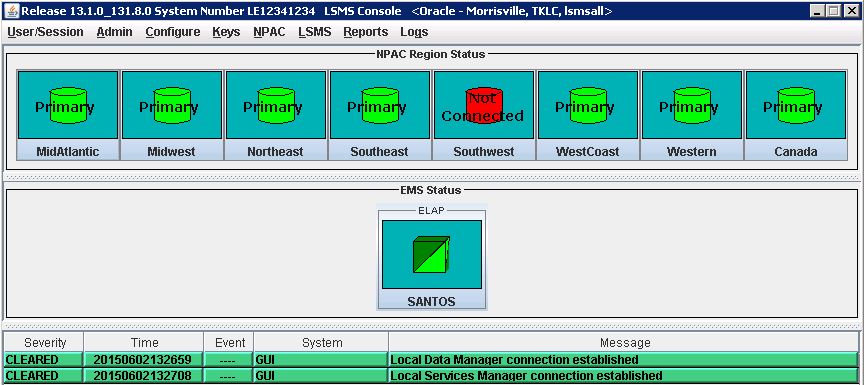Click the Canada region label
864x385 pixels.
point(795,151)
